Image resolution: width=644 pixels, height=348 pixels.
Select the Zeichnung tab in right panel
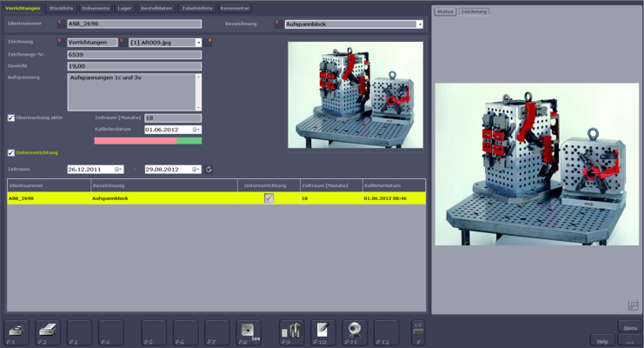click(x=474, y=11)
